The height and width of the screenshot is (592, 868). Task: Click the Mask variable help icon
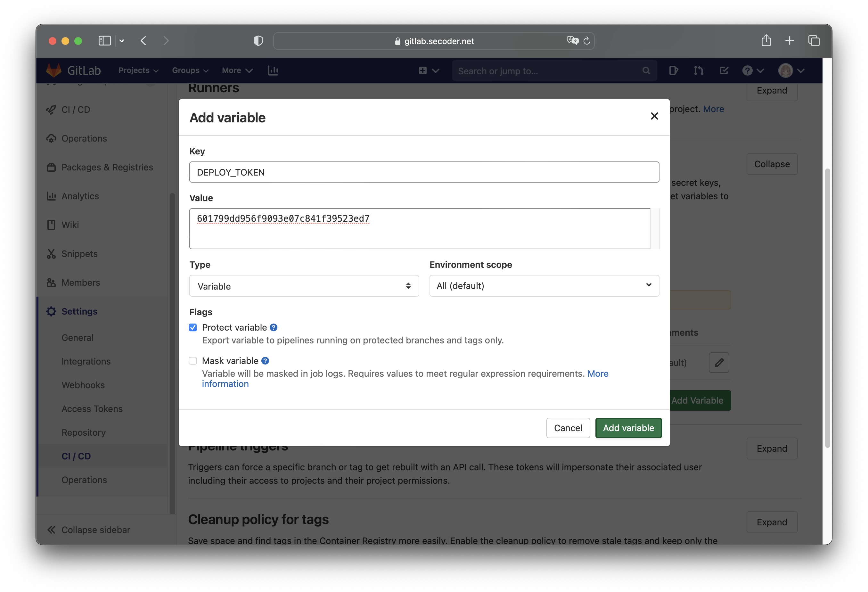[265, 361]
